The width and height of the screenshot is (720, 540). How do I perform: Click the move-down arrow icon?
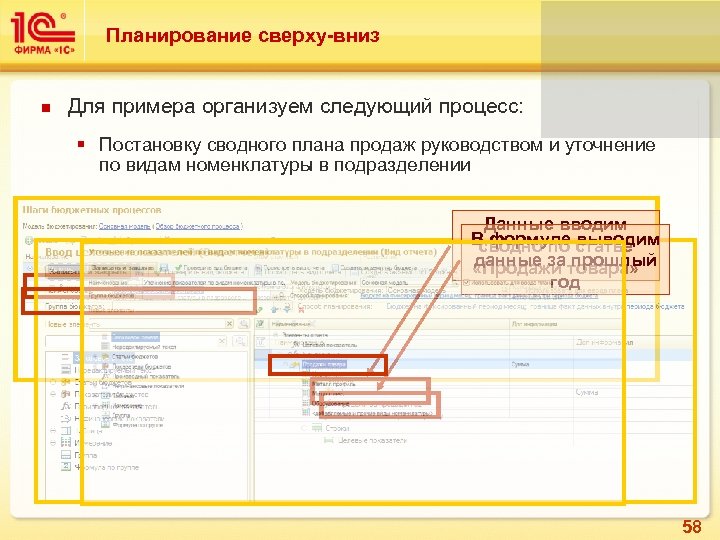[x=287, y=309]
